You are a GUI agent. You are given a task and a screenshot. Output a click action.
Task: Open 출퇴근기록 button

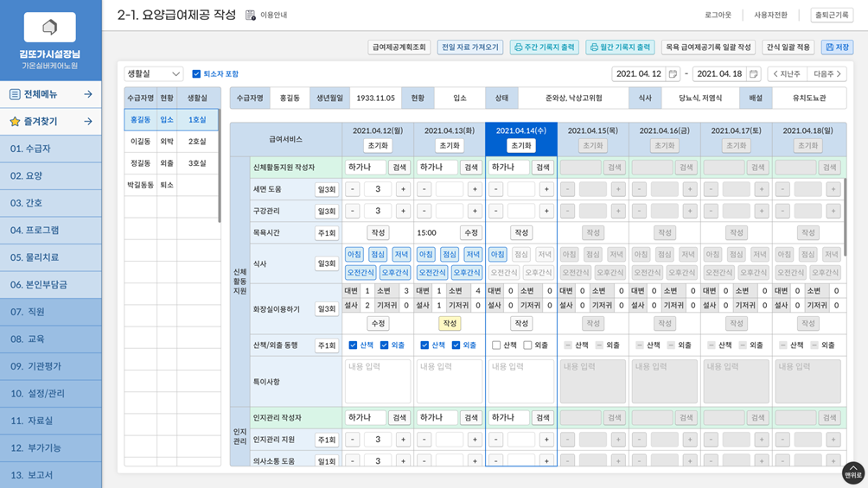pyautogui.click(x=832, y=15)
